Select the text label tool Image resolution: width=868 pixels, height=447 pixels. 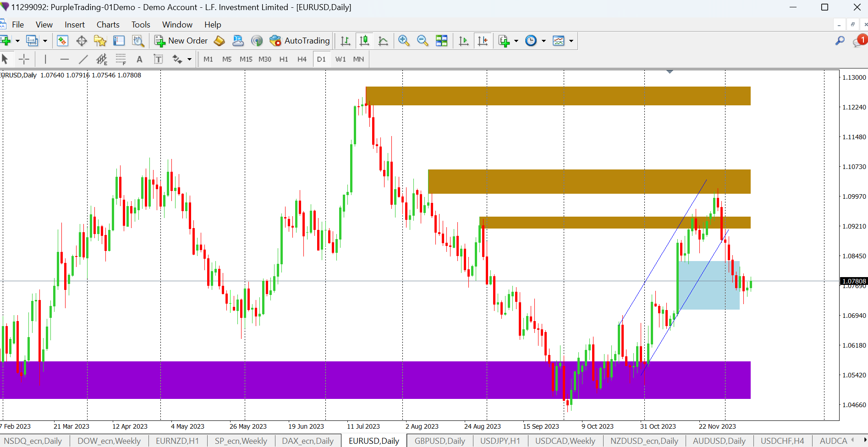[x=158, y=59]
